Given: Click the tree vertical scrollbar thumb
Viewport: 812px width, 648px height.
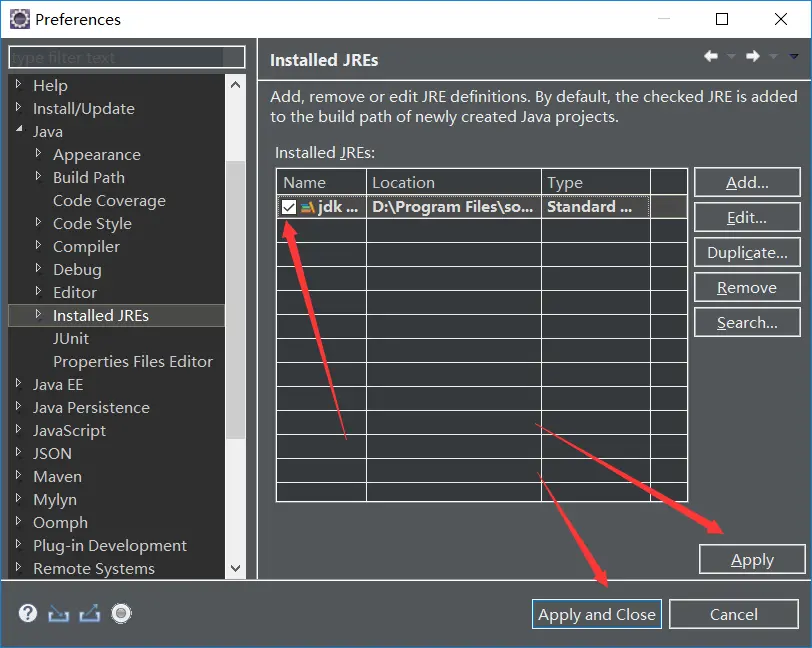Looking at the screenshot, I should [x=236, y=300].
